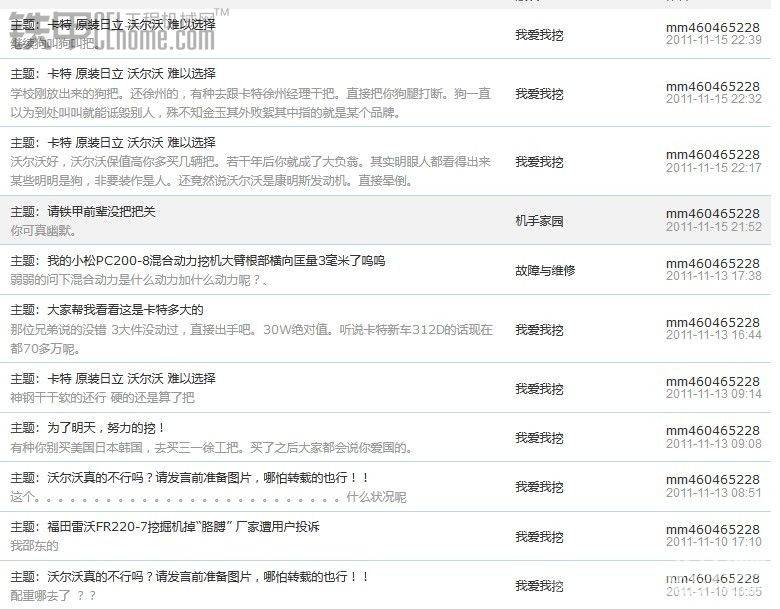Screen dimensions: 780x609
Task: Click timestamp 2011-11-13 16:44
Action: [x=714, y=335]
